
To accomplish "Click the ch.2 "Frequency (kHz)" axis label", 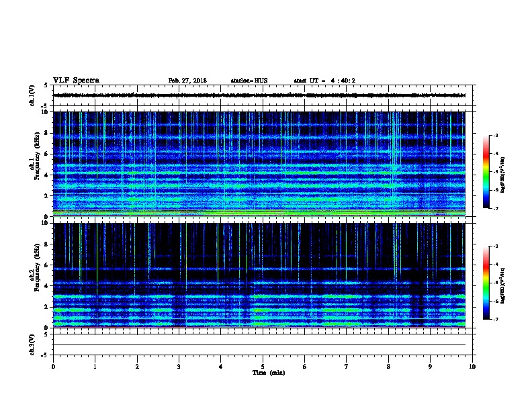I will point(37,267).
